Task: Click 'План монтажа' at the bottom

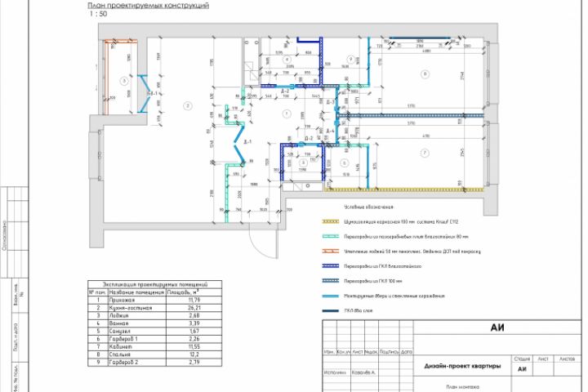Action: pyautogui.click(x=462, y=387)
